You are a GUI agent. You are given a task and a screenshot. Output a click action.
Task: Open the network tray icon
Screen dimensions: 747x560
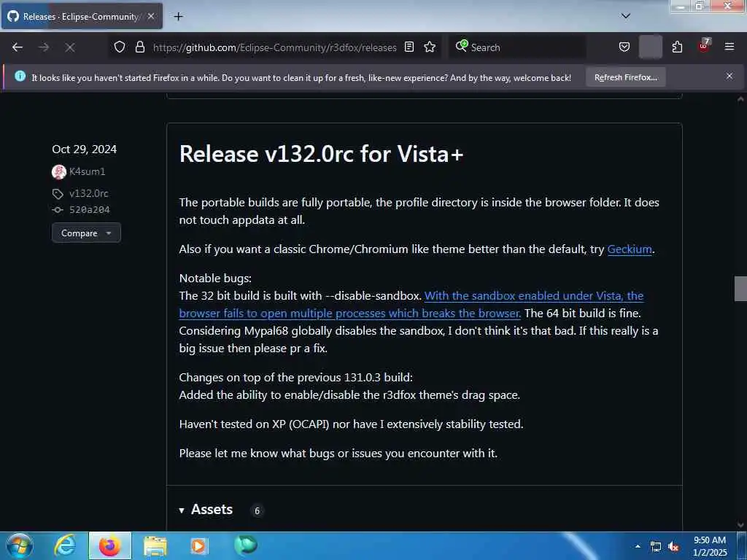656,547
